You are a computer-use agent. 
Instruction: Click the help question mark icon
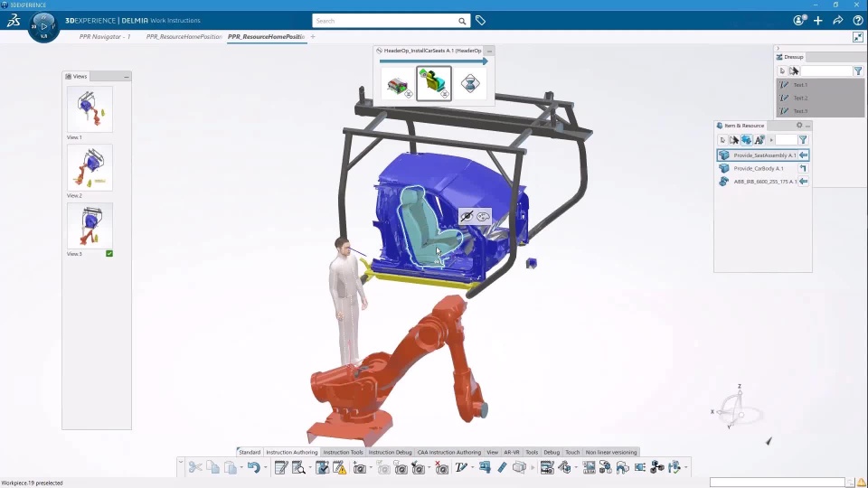[x=857, y=21]
